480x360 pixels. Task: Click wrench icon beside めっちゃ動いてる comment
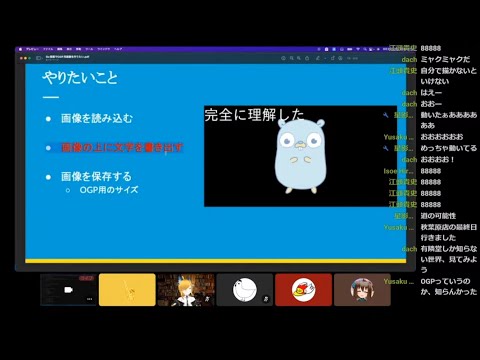tap(386, 148)
